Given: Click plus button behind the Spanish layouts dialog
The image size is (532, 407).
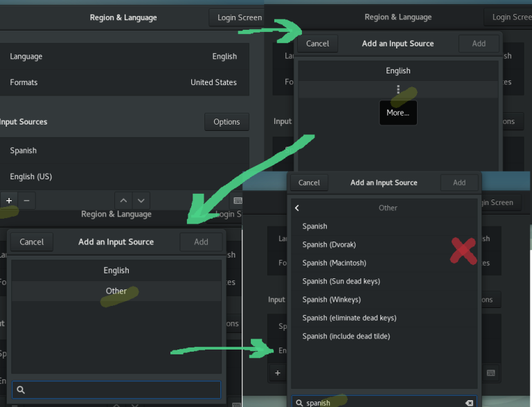Looking at the screenshot, I should tap(278, 373).
